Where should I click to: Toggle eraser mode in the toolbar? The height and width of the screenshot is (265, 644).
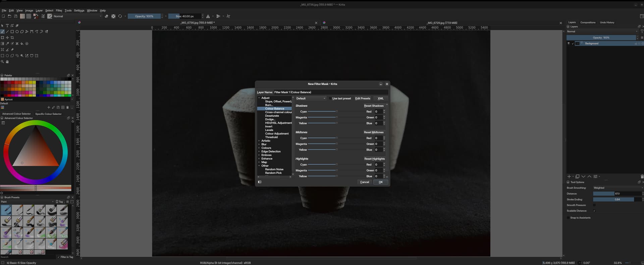(x=106, y=16)
